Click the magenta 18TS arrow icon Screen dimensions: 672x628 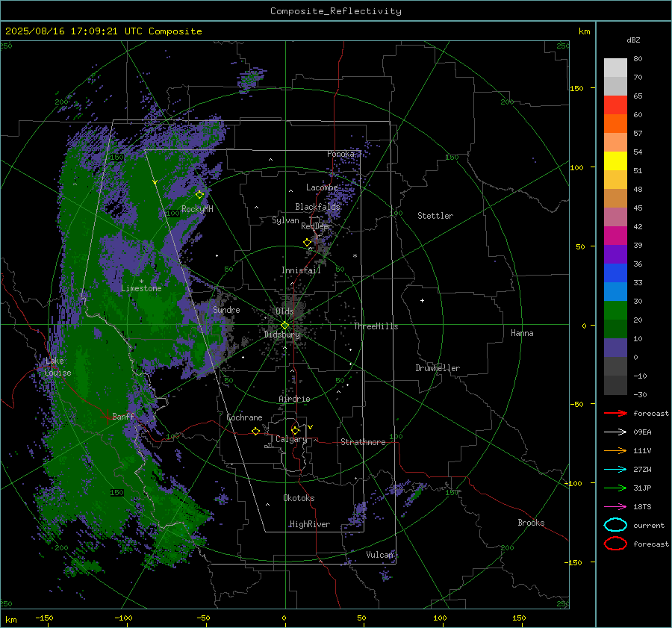click(615, 507)
